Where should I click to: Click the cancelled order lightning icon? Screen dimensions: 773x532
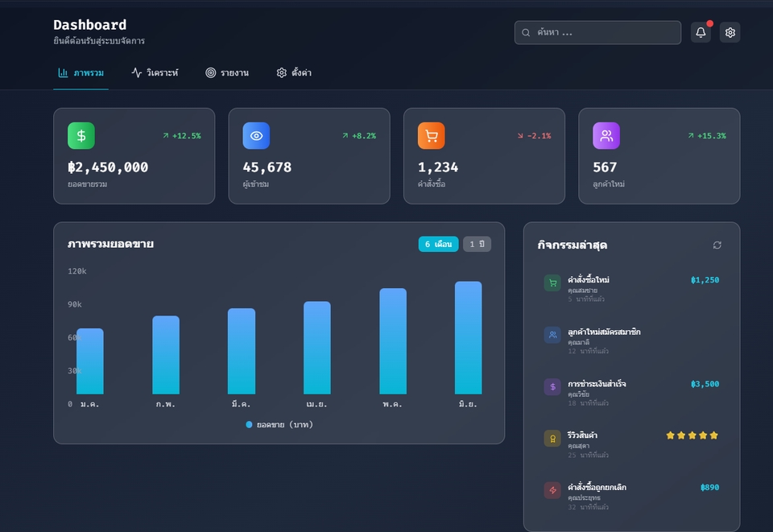pyautogui.click(x=552, y=490)
